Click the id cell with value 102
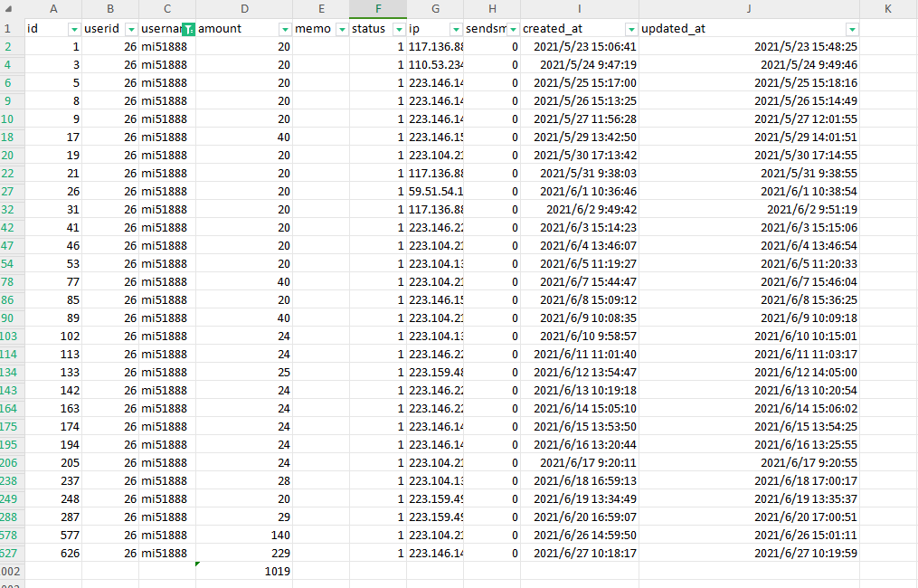918x588 pixels. (x=53, y=337)
